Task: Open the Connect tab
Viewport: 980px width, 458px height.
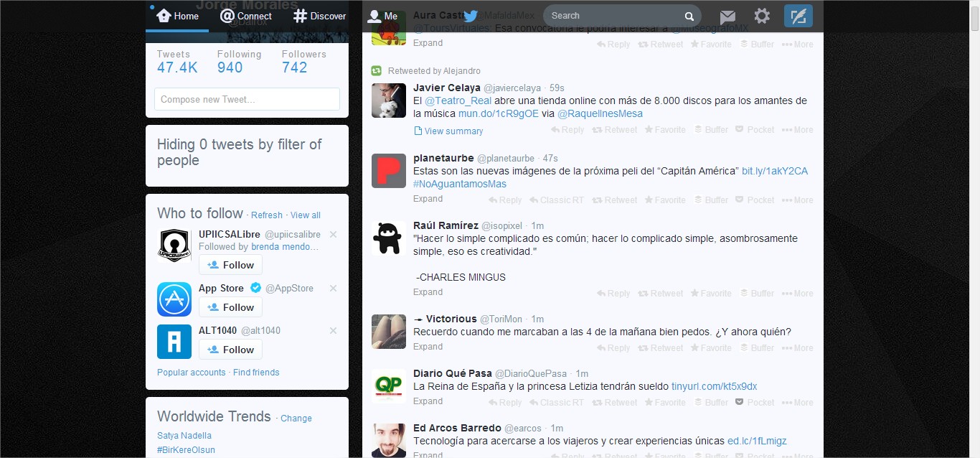Action: coord(246,16)
